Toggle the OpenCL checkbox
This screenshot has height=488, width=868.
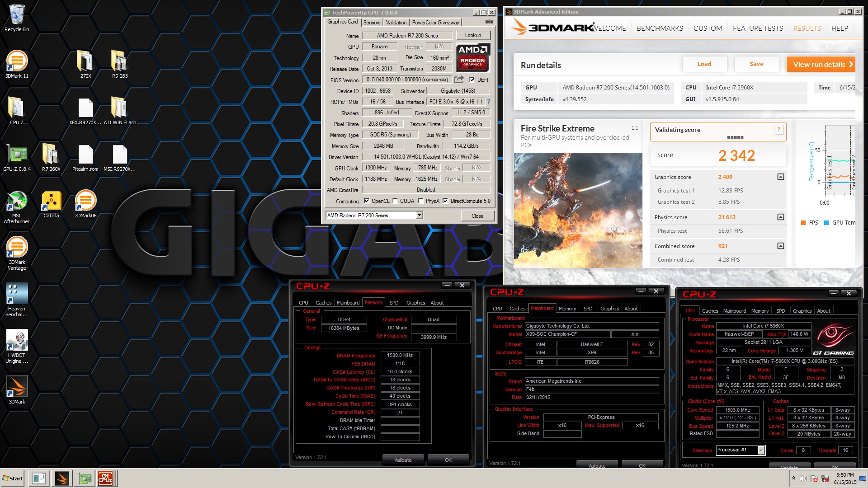click(367, 201)
